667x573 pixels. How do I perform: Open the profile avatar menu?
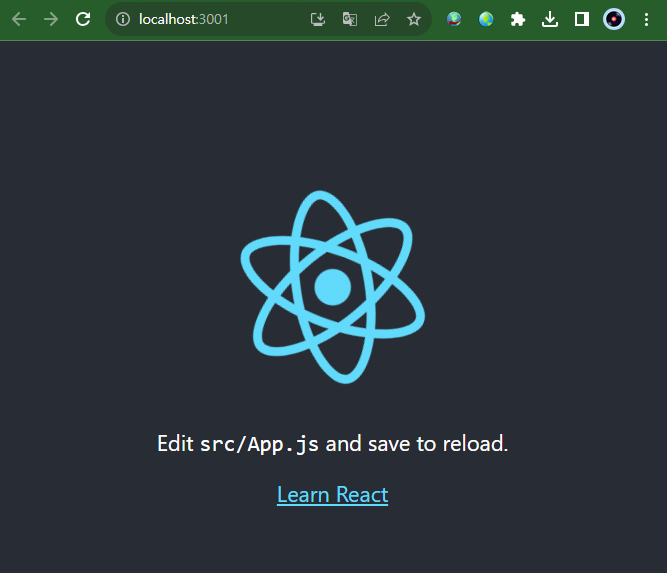614,19
